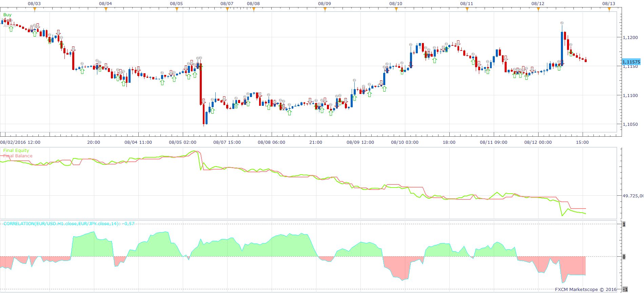Click the 08/03 day marker triangle
The height and width of the screenshot is (293, 644).
35,9
